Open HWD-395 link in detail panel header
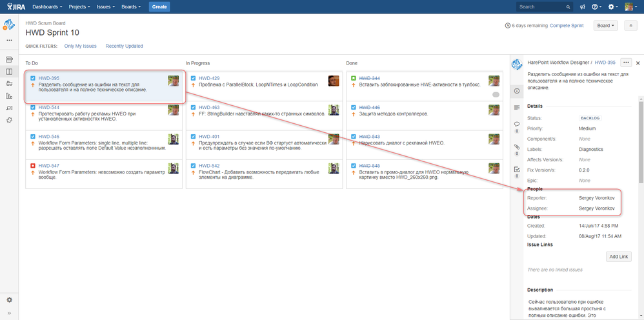Image resolution: width=644 pixels, height=320 pixels. [x=605, y=63]
